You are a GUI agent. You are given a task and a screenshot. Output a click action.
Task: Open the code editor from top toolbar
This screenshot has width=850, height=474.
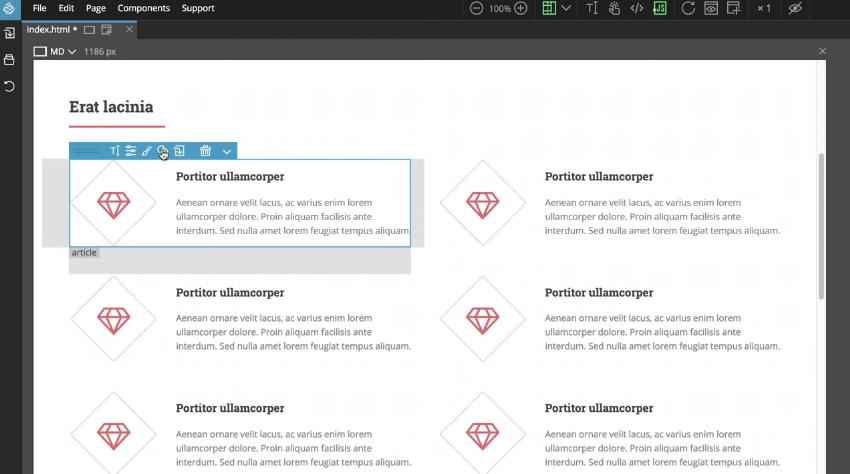click(637, 8)
